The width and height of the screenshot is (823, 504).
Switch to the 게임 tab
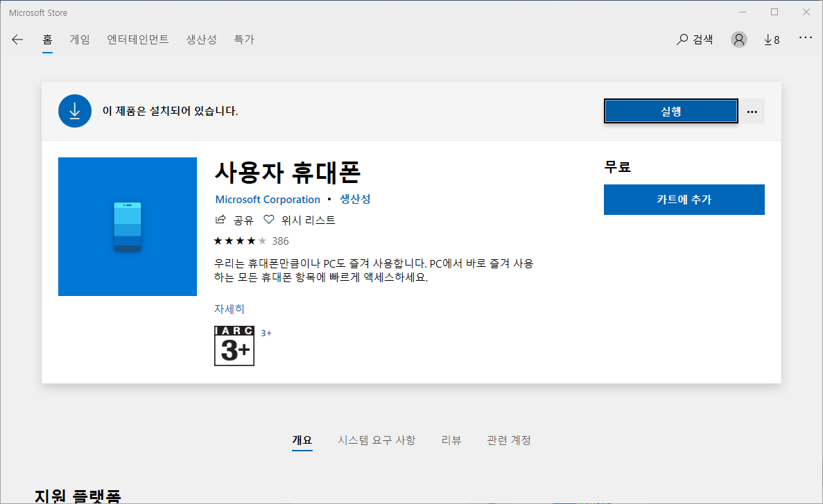coord(80,40)
